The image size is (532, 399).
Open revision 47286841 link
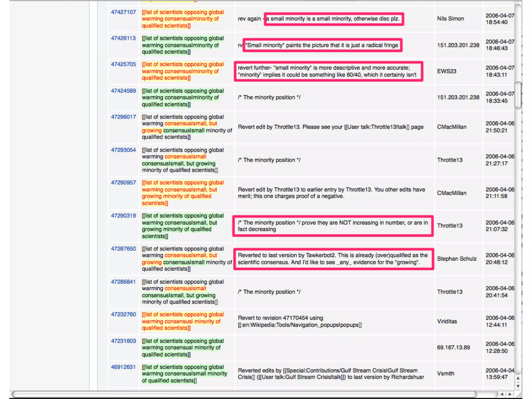(x=123, y=282)
